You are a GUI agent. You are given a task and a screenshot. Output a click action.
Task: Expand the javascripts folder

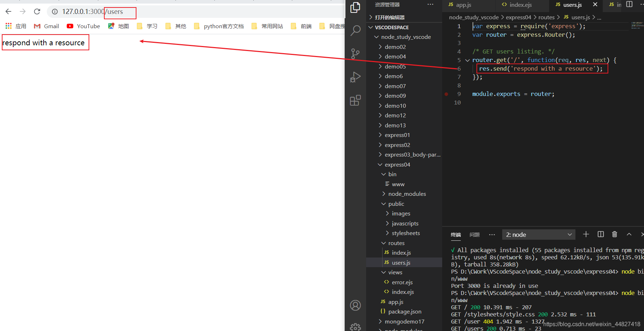[x=404, y=223]
